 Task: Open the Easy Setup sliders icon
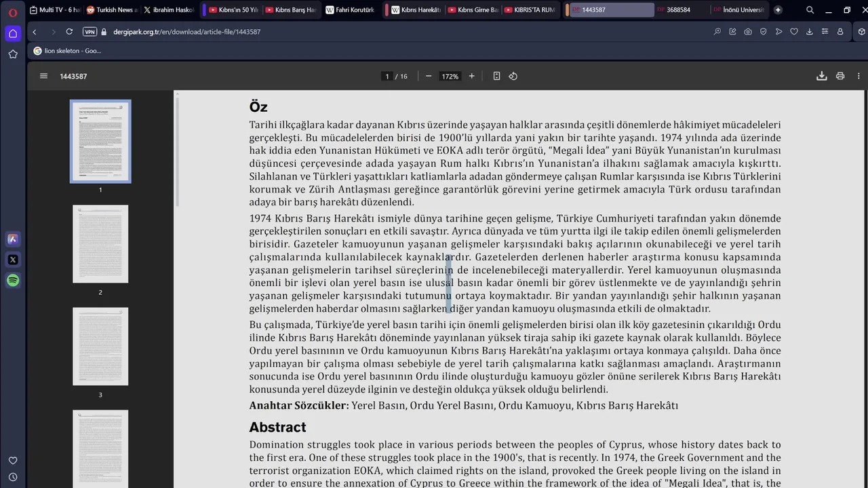click(825, 32)
